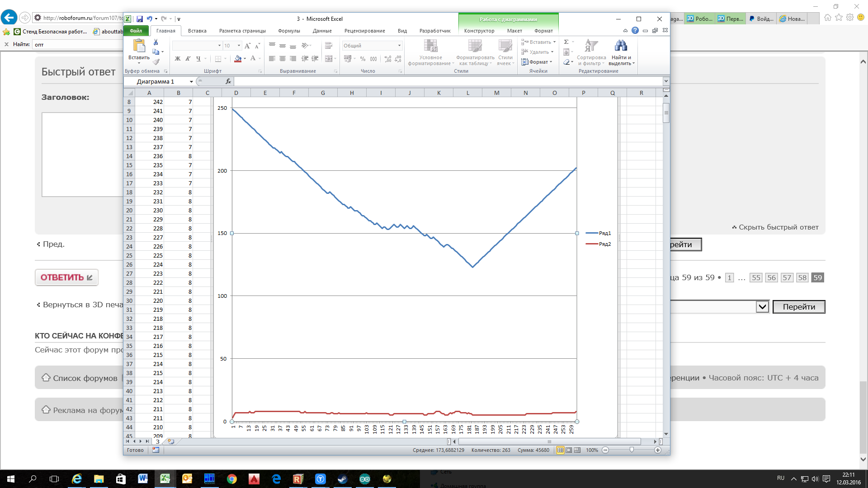Click the zoom slider handle in status bar

tap(632, 450)
